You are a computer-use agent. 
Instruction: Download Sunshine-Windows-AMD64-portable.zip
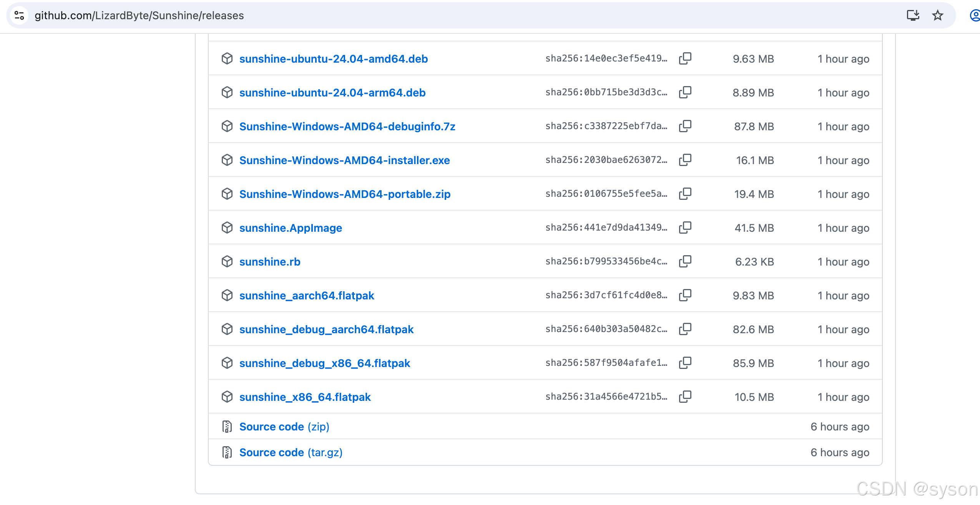pos(344,194)
